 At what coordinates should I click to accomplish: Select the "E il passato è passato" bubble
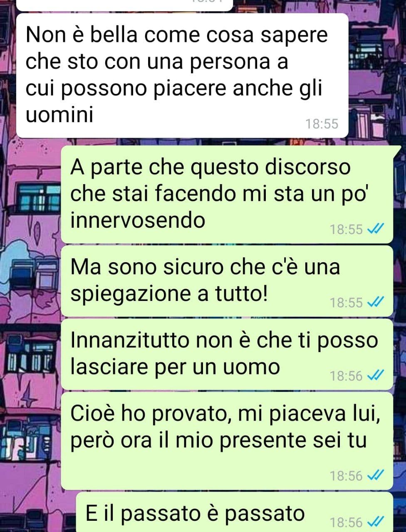pyautogui.click(x=235, y=512)
